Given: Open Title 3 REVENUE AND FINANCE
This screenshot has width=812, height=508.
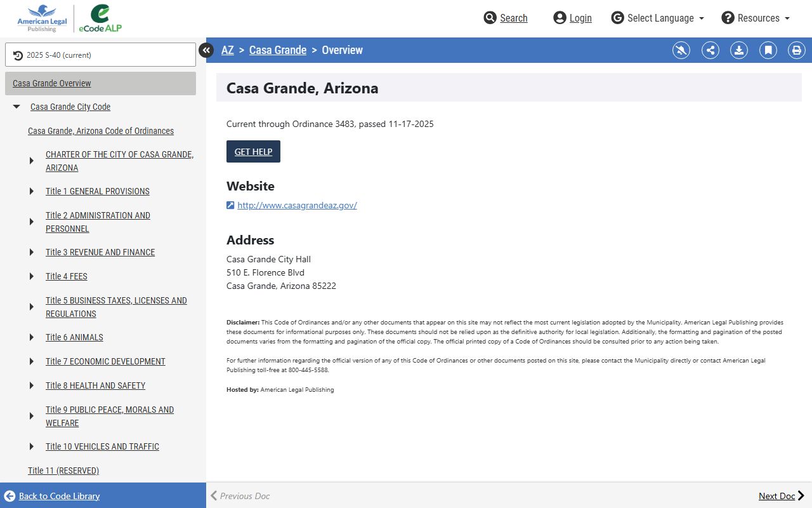Looking at the screenshot, I should [100, 252].
